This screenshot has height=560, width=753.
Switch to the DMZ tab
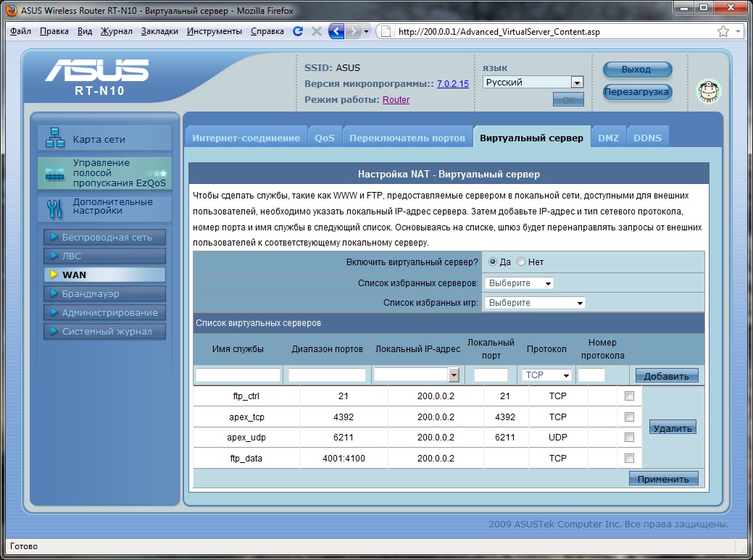[x=608, y=138]
